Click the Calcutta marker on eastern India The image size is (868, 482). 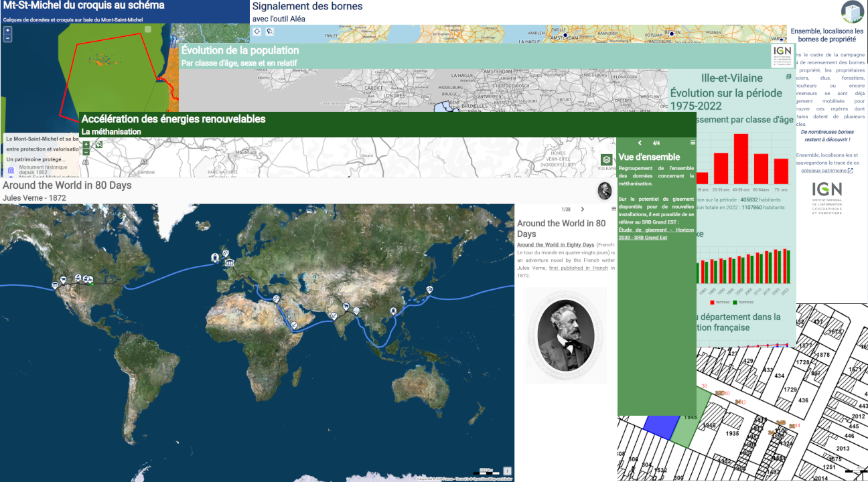pos(356,311)
